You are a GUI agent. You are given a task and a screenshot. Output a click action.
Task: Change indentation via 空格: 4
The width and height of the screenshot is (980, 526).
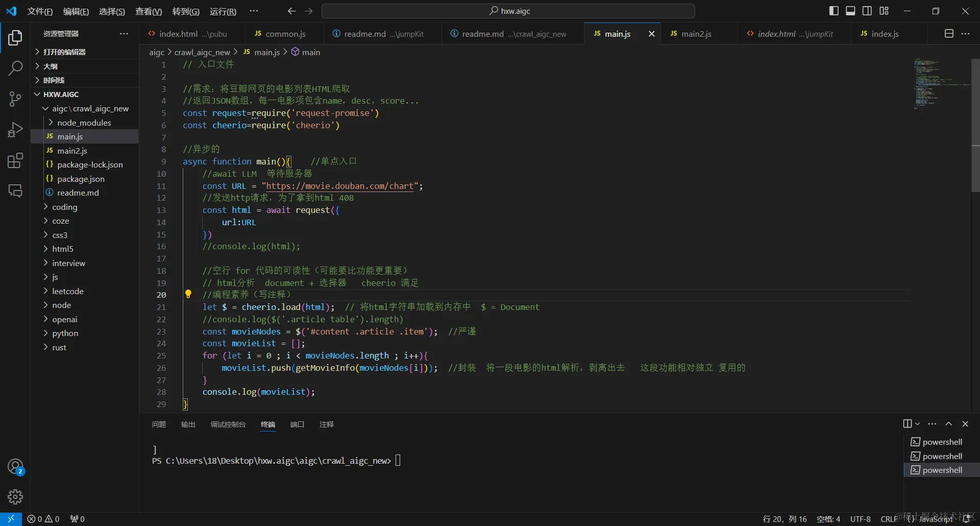(828, 519)
